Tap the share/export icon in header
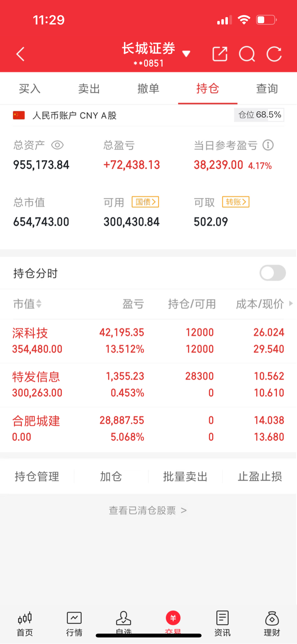Image resolution: width=297 pixels, height=644 pixels. point(220,54)
